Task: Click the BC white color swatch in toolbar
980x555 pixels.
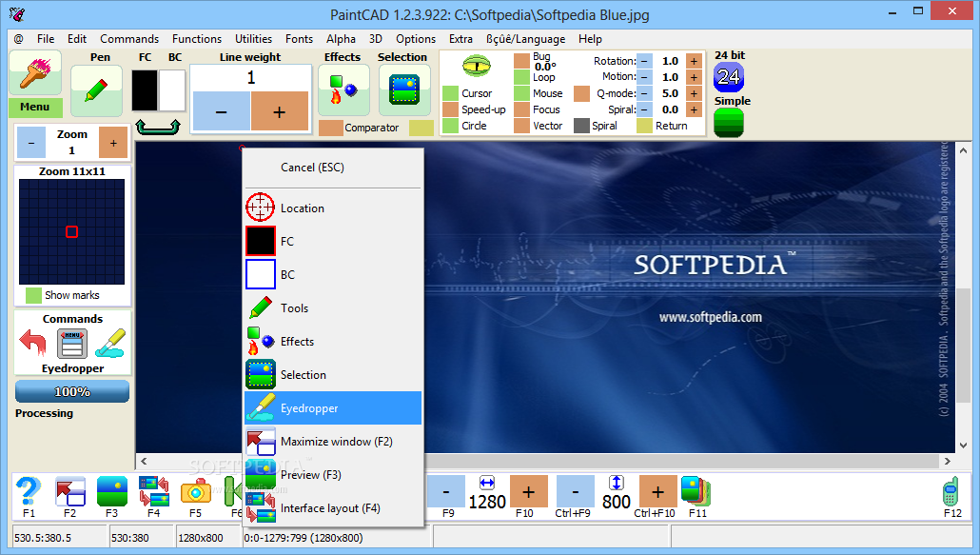Action: point(172,90)
